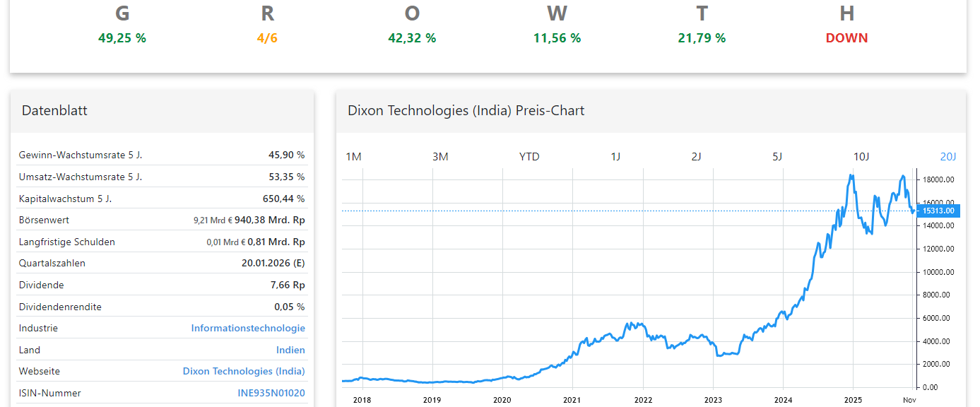
Task: Visit the Dixon Technologies website link
Action: coord(244,371)
